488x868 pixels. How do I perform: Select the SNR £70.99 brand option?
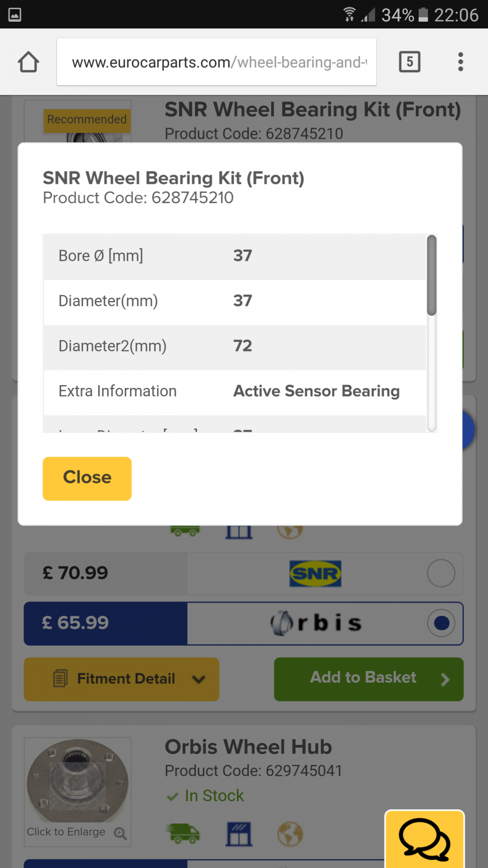pyautogui.click(x=441, y=573)
